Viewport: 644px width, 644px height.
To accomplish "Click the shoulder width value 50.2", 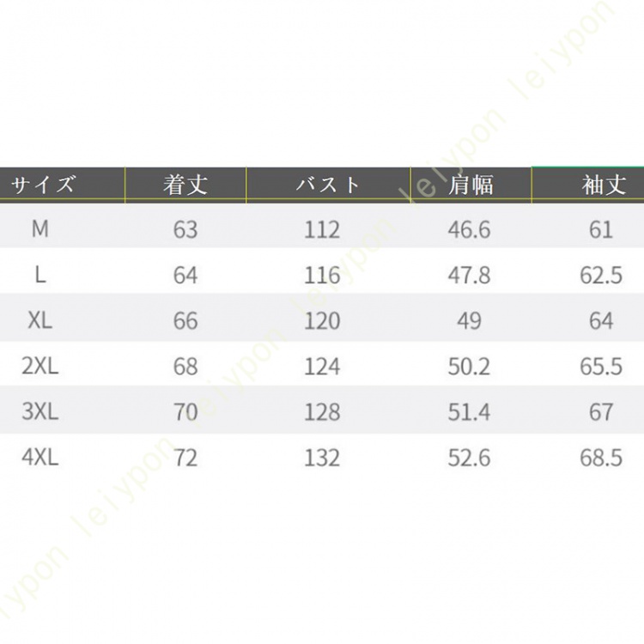I will [469, 366].
